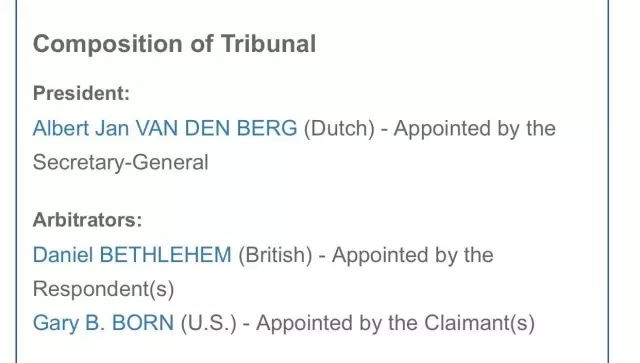Click the Composition of Tribunal heading
The width and height of the screenshot is (640, 363).
tap(174, 44)
